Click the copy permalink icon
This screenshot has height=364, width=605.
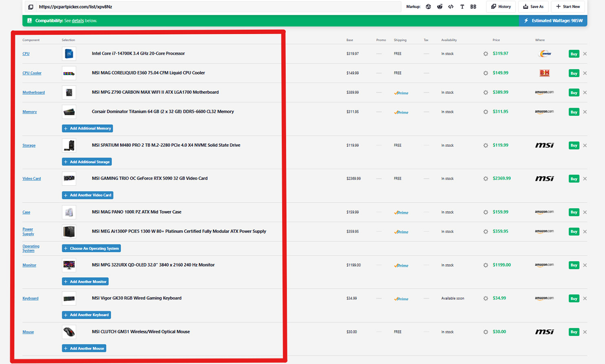31,7
